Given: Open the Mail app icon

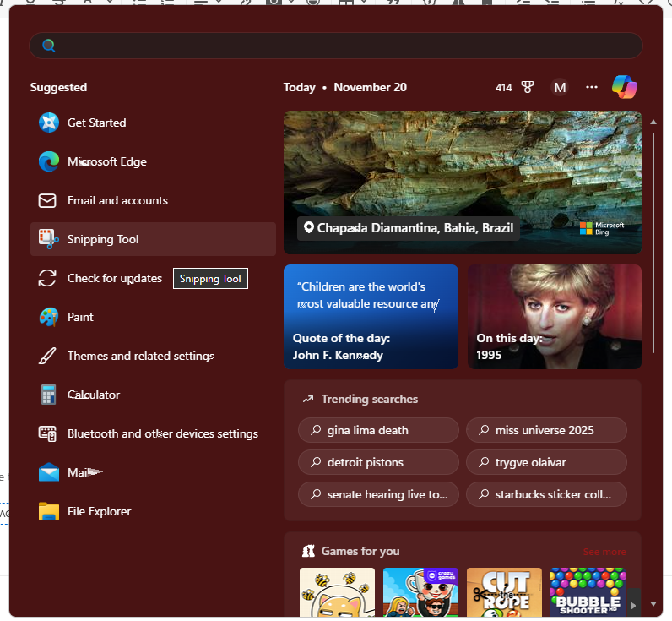Looking at the screenshot, I should click(49, 472).
